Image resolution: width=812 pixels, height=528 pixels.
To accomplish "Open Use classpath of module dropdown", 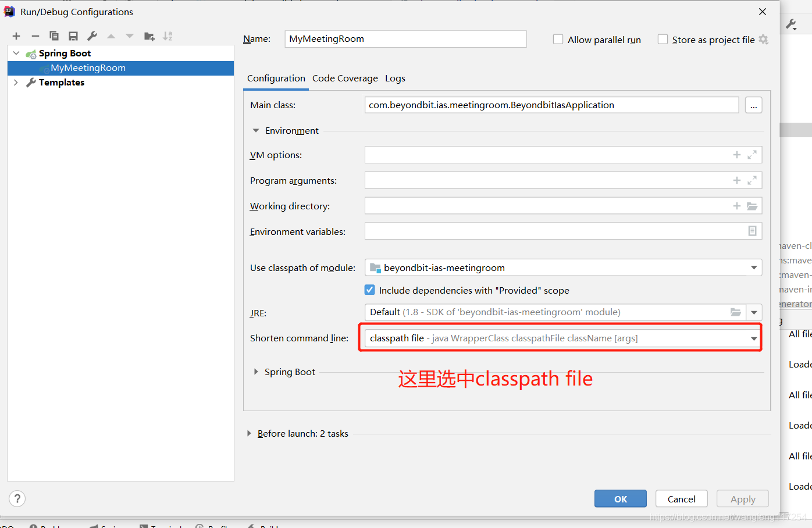I will [x=754, y=267].
